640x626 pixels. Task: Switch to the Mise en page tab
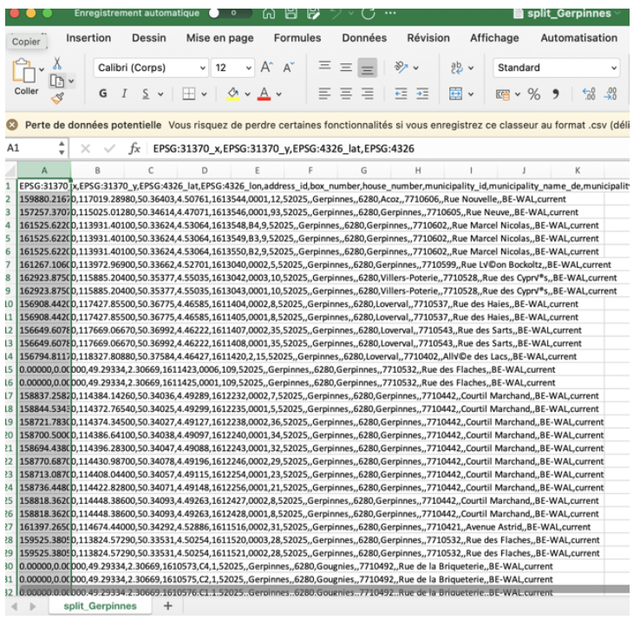click(x=220, y=38)
